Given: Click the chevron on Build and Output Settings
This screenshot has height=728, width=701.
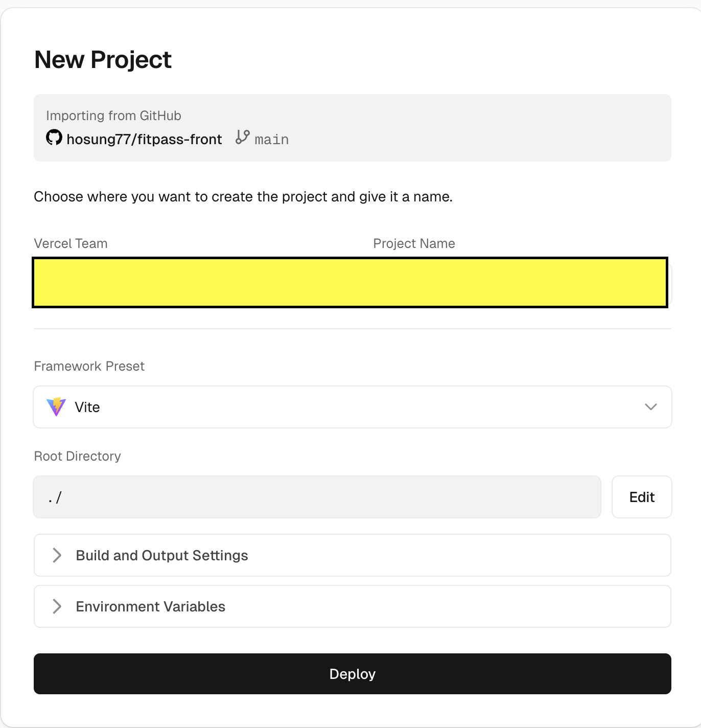Looking at the screenshot, I should click(56, 555).
